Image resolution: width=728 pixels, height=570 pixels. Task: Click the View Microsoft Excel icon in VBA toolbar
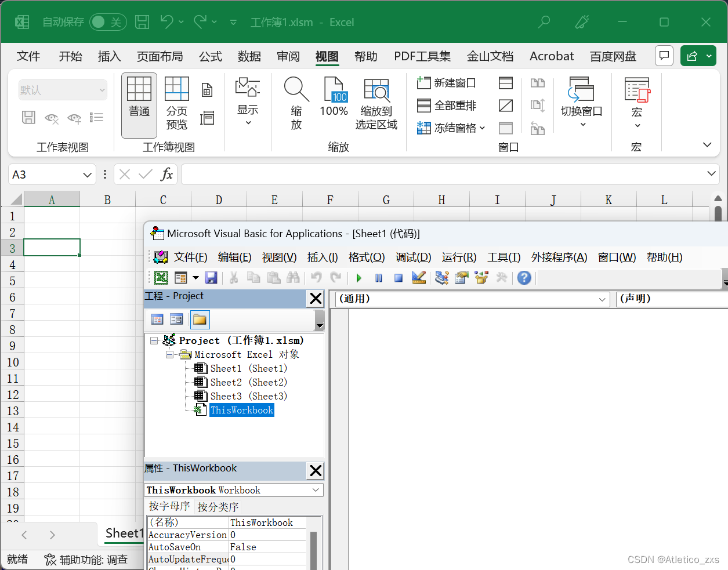[161, 278]
